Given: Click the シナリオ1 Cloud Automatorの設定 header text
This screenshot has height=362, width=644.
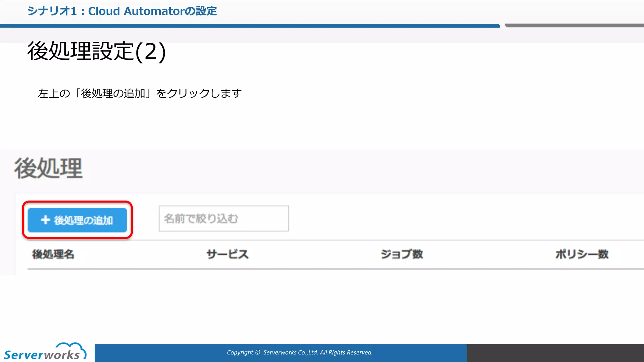Looking at the screenshot, I should pyautogui.click(x=122, y=11).
